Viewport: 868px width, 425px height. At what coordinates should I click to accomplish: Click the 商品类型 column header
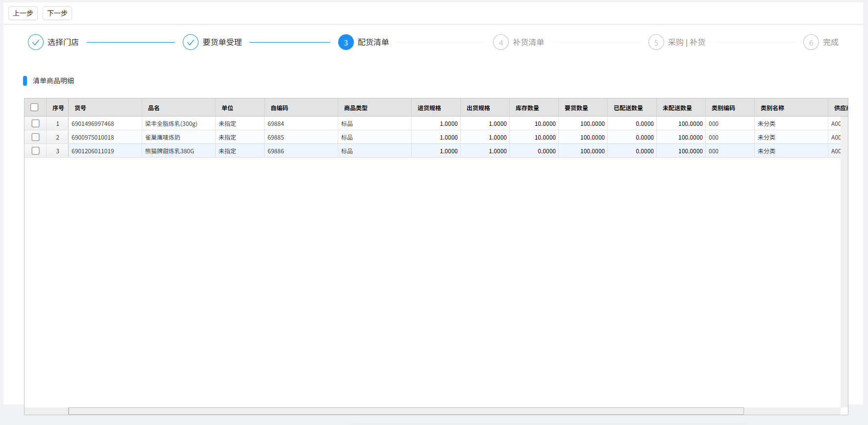click(x=375, y=108)
